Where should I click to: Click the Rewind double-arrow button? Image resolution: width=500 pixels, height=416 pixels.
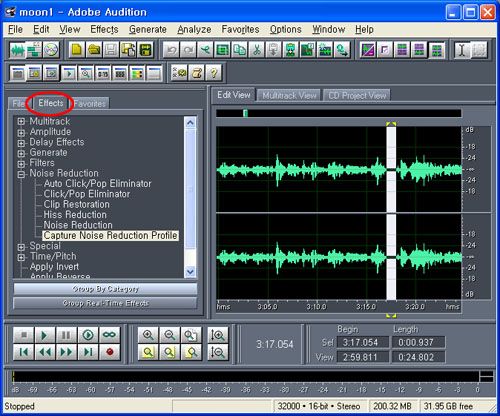44,352
